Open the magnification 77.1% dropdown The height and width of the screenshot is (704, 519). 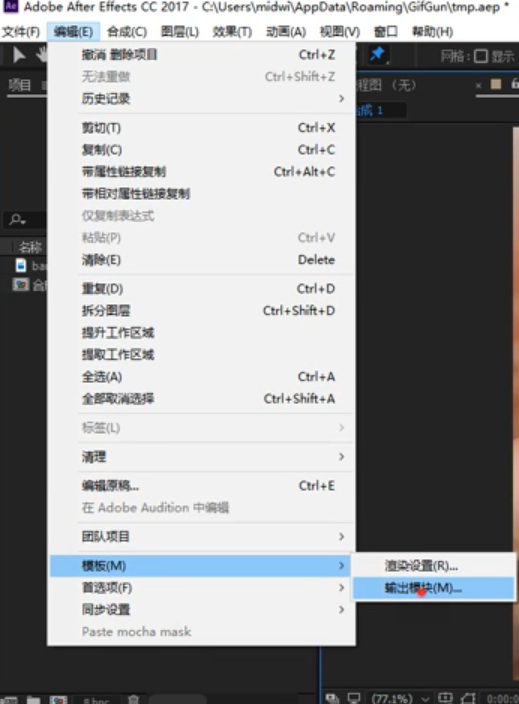400,698
